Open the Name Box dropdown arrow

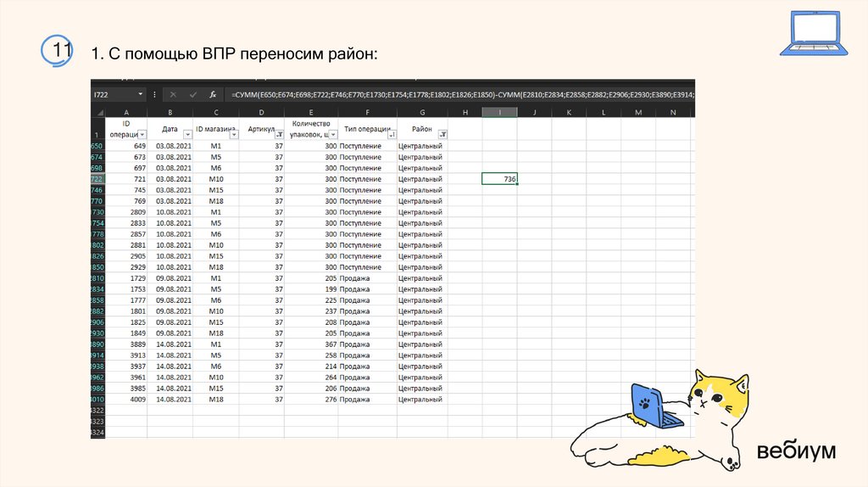coord(140,95)
